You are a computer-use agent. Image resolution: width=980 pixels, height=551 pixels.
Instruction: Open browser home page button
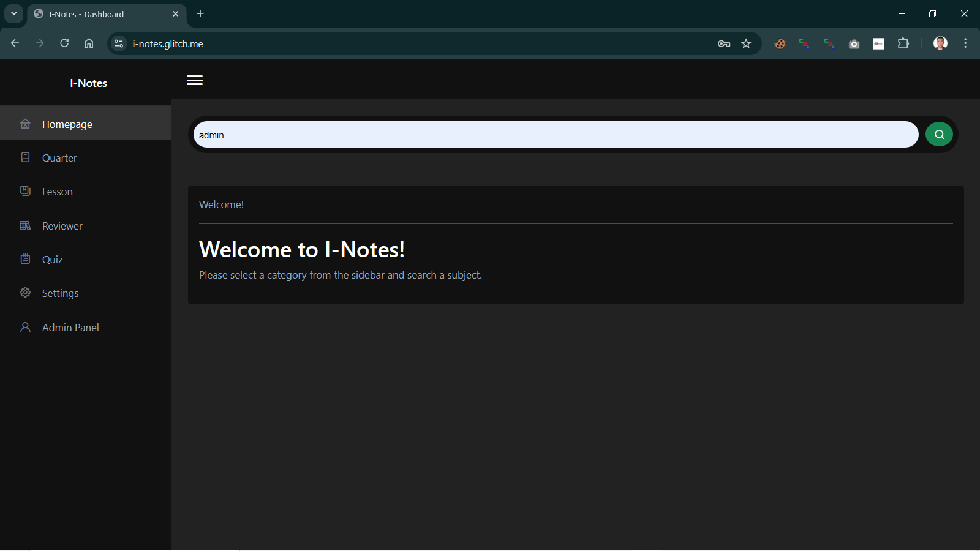(89, 43)
